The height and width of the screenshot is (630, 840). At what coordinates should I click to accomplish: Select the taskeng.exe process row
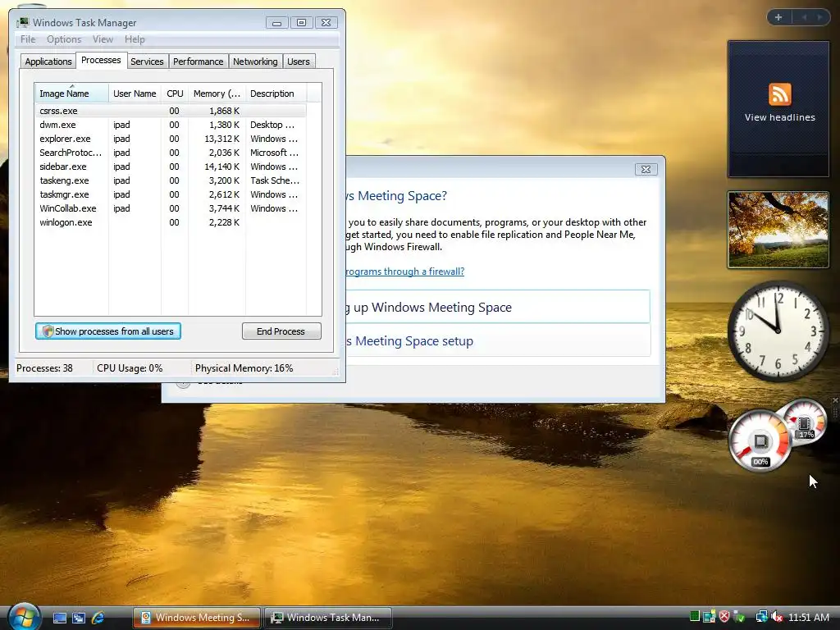(171, 180)
